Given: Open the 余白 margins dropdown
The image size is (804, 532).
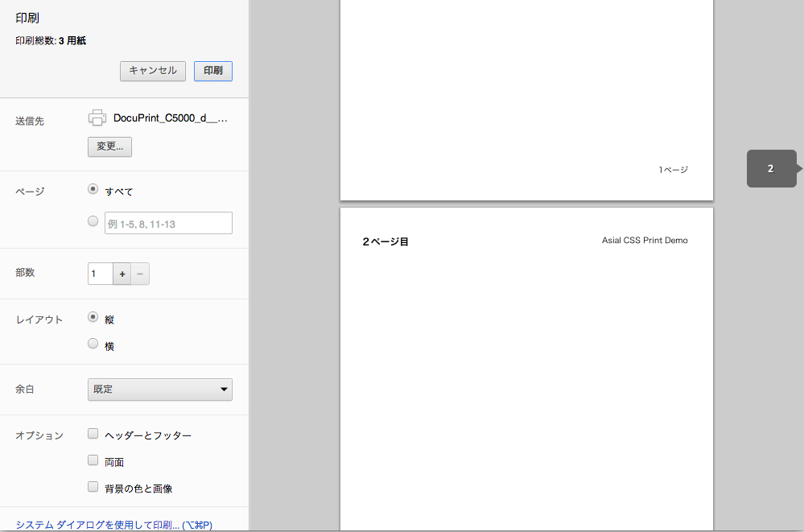Looking at the screenshot, I should 159,390.
